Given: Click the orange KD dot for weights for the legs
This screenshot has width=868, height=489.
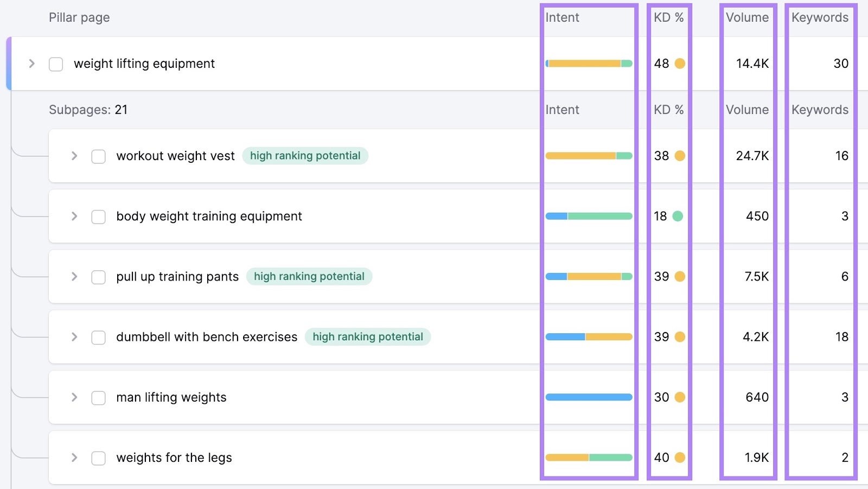Looking at the screenshot, I should [680, 458].
